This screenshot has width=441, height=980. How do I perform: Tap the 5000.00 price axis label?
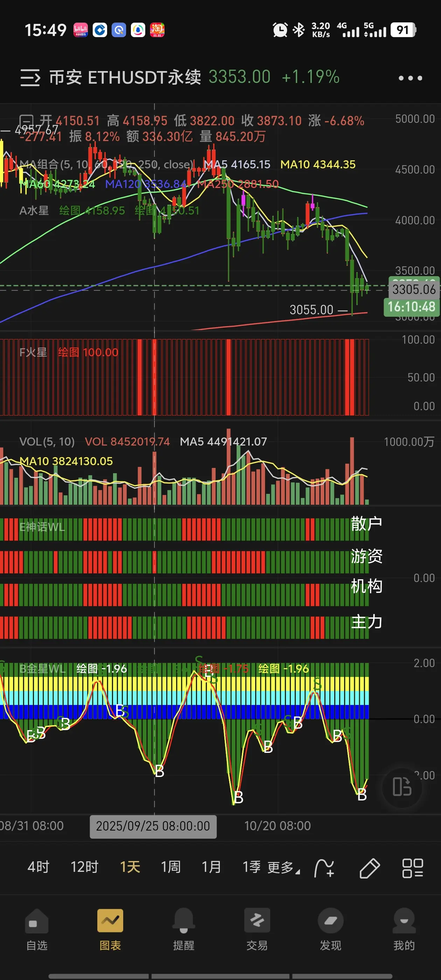tap(415, 119)
